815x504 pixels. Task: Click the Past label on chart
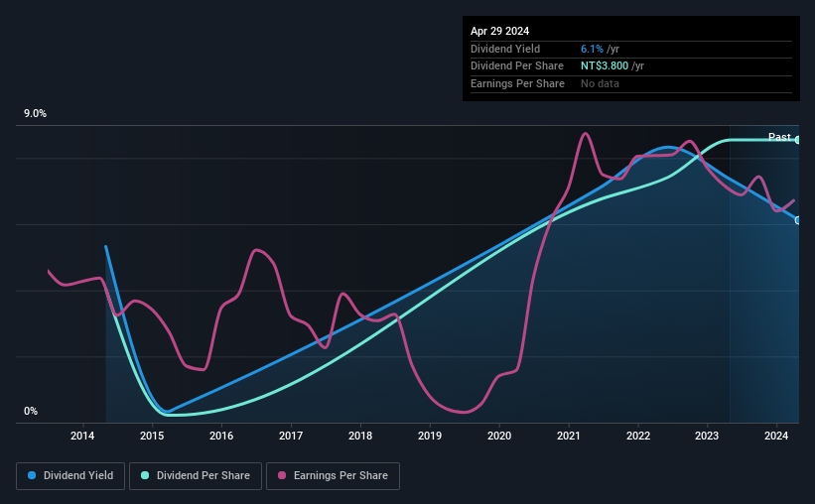(779, 137)
